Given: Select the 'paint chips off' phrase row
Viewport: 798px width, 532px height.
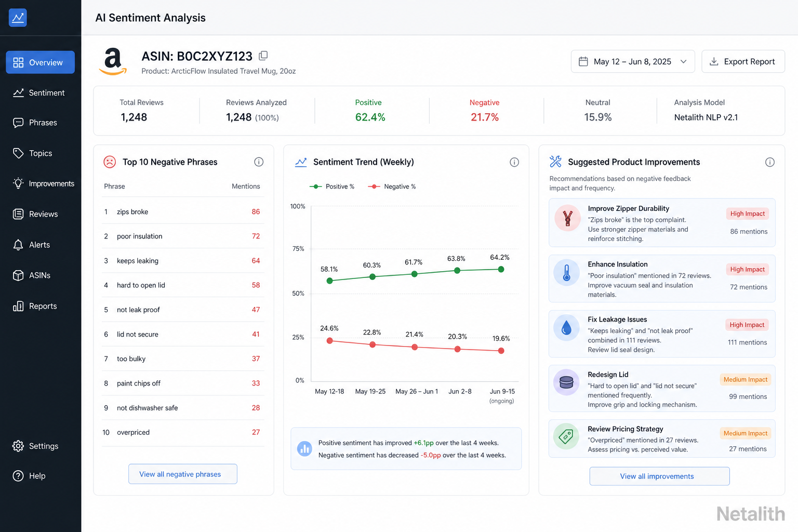Looking at the screenshot, I should point(183,383).
